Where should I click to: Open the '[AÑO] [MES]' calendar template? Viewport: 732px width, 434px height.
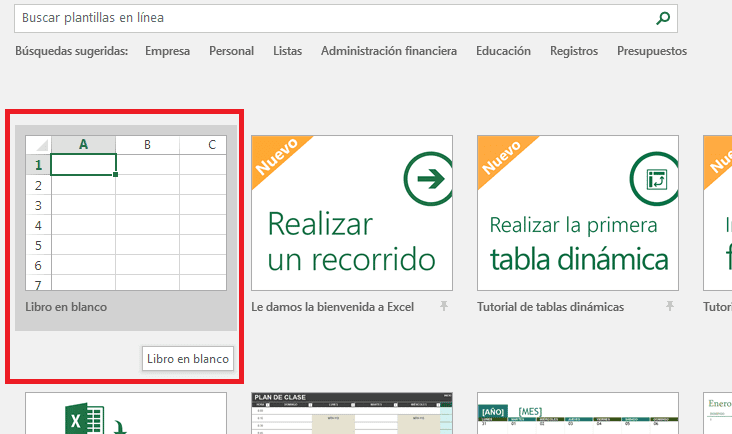(577, 414)
